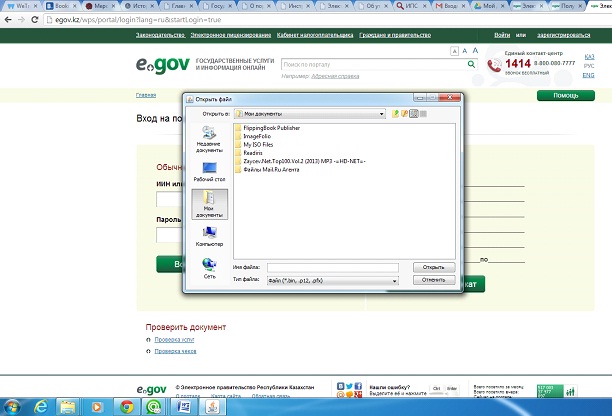
Task: Click the up-one-level folder icon
Action: coord(396,114)
